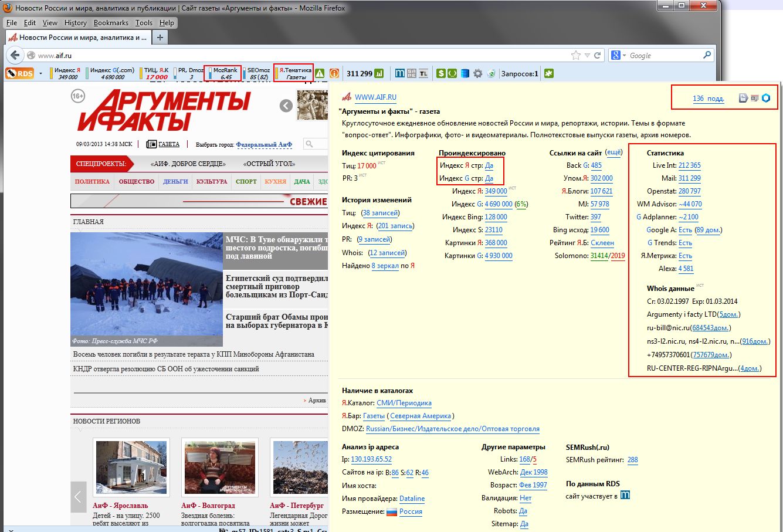Click the grid icon next to blue 'm'
Image resolution: width=783 pixels, height=532 pixels.
(412, 73)
